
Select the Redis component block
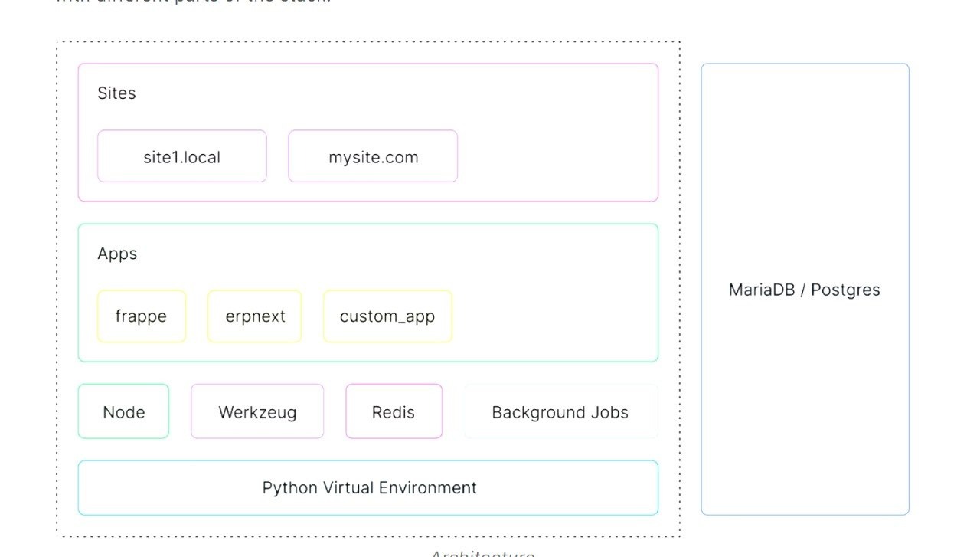394,411
